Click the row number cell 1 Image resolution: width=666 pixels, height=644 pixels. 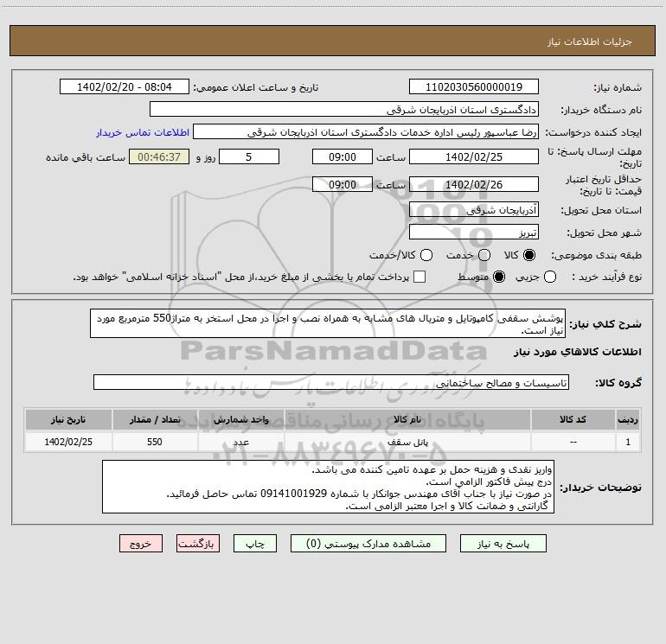(x=628, y=442)
